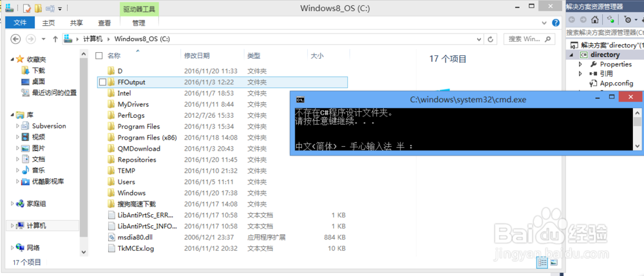Screen dimensions: 644x276
Task: Open Explorer Help question mark
Action: click(x=556, y=23)
